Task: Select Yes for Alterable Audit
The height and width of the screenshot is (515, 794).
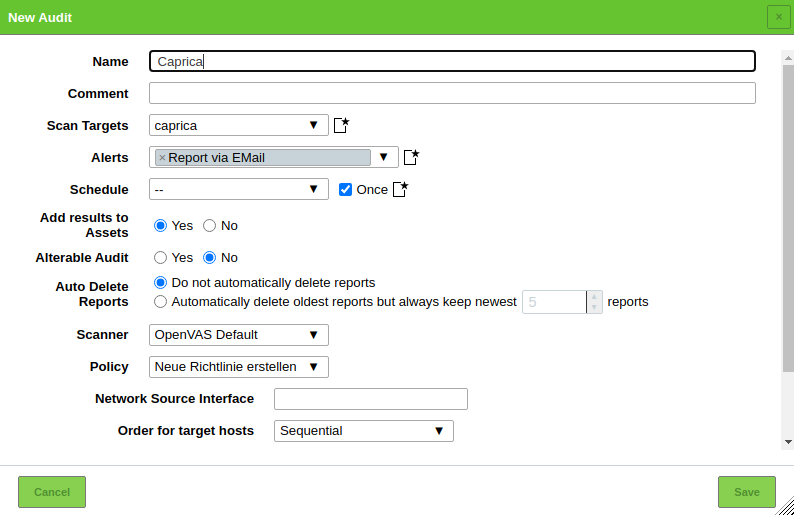Action: [160, 257]
